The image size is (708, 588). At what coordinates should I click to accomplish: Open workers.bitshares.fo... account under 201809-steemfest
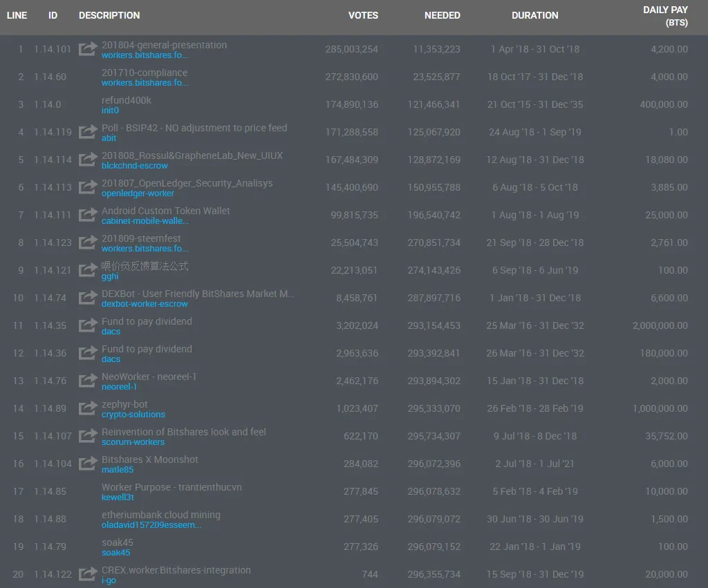pyautogui.click(x=145, y=249)
